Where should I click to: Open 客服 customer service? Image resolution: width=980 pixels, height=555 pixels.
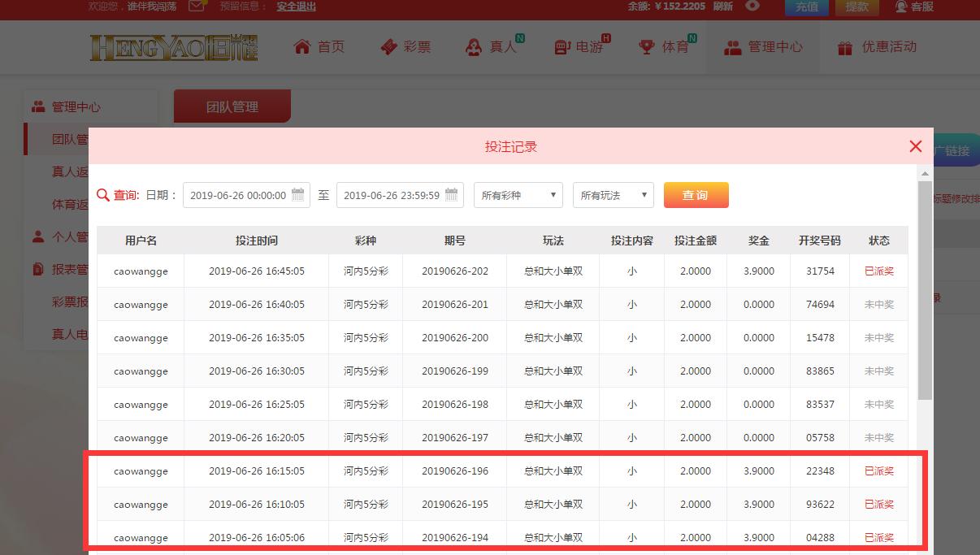click(x=914, y=7)
